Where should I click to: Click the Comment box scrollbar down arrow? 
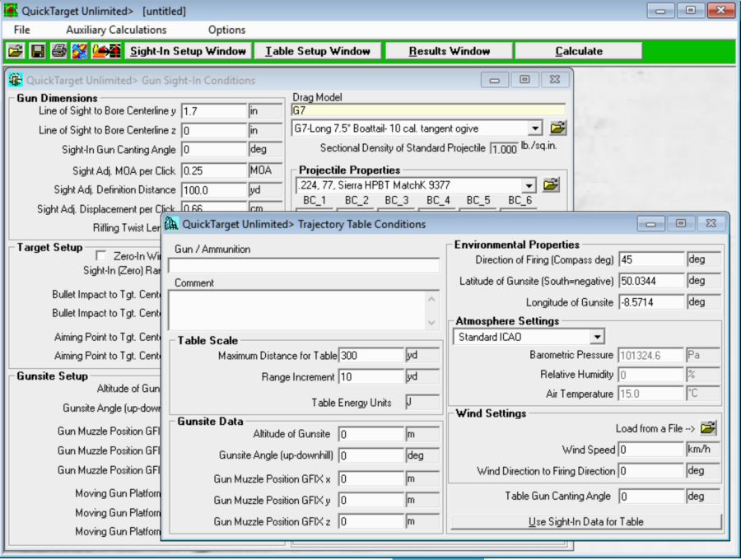pos(432,322)
